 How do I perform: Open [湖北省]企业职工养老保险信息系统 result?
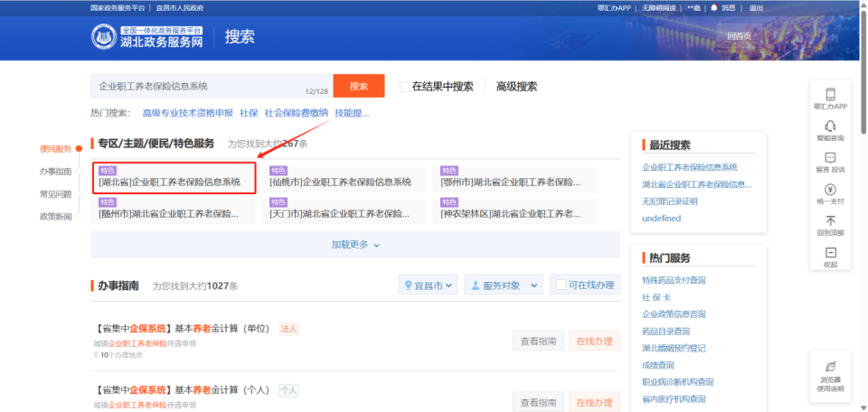pyautogui.click(x=174, y=177)
